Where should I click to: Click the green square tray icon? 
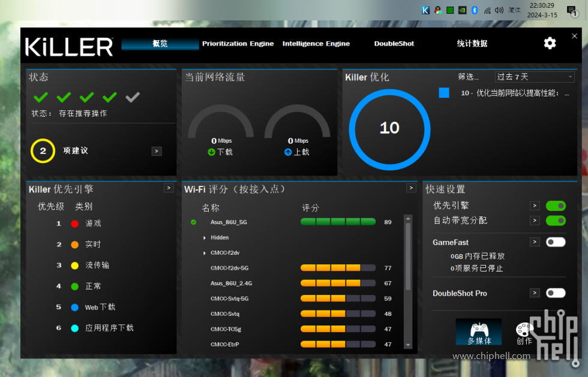450,11
